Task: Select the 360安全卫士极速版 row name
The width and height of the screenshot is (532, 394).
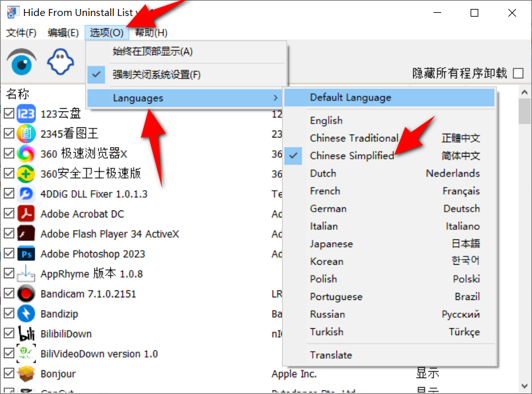Action: tap(91, 173)
